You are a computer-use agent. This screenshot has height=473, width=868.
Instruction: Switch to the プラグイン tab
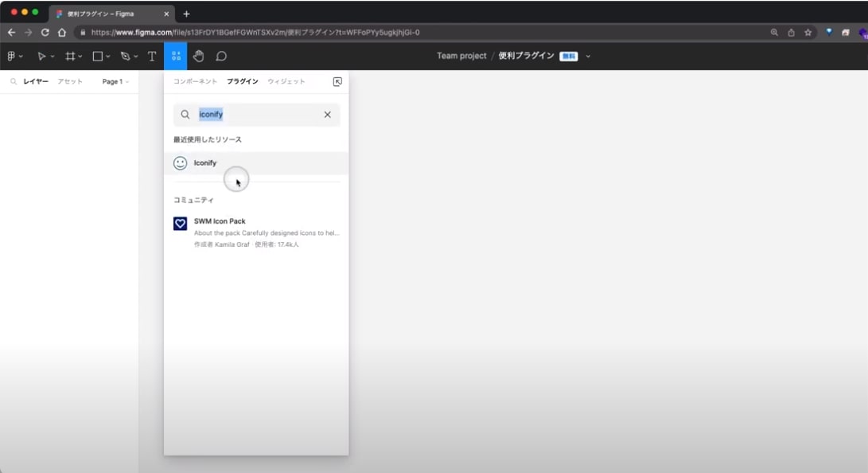coord(243,81)
